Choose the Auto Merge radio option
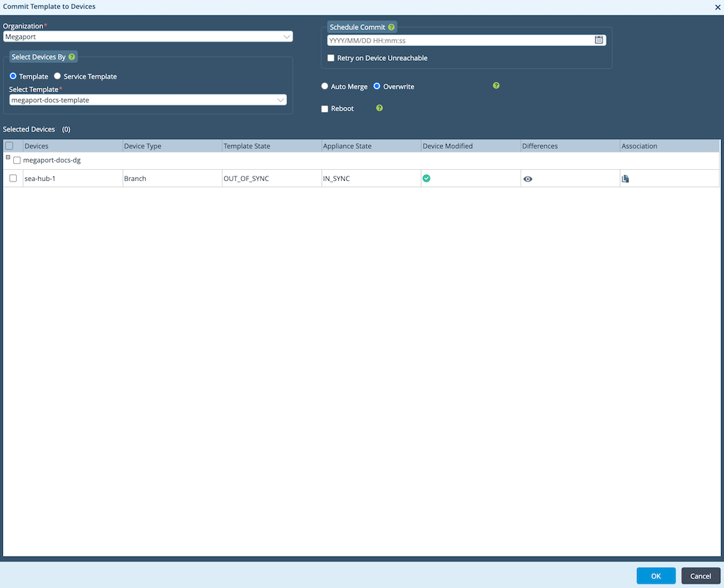The image size is (724, 588). pyautogui.click(x=325, y=86)
